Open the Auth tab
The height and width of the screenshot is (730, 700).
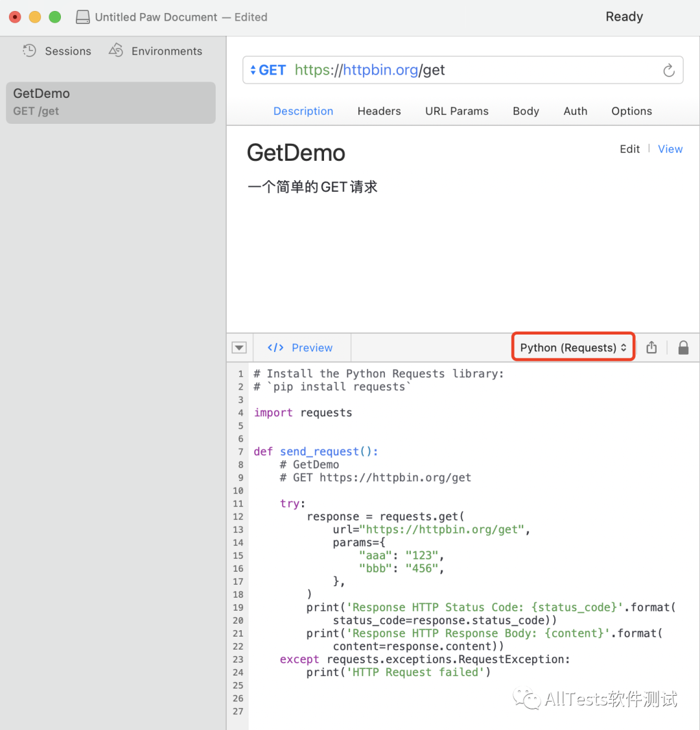pos(575,111)
